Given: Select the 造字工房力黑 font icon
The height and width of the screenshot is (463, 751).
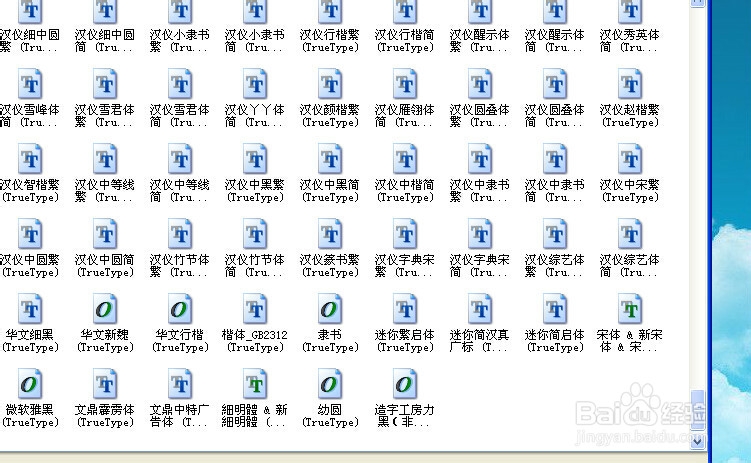Looking at the screenshot, I should (405, 384).
